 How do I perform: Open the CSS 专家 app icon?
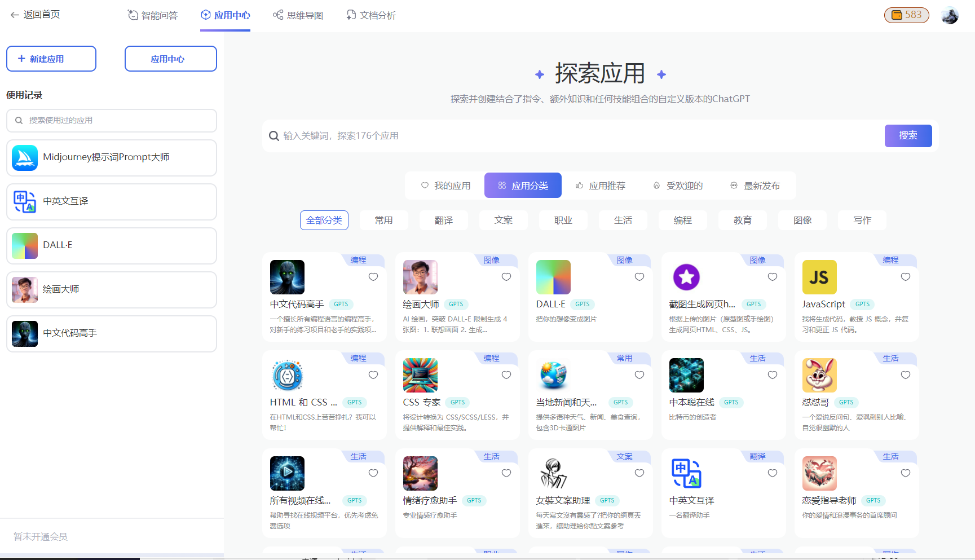420,375
